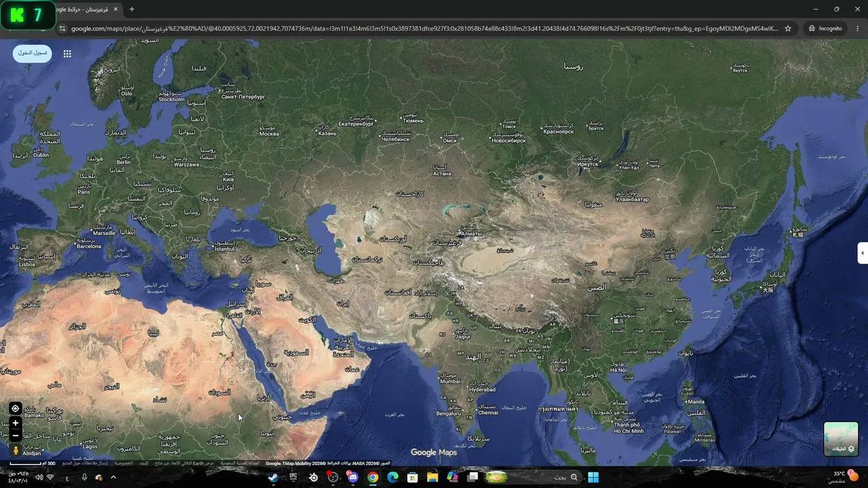Click the Manila city label
This screenshot has width=868, height=488.
point(696,402)
